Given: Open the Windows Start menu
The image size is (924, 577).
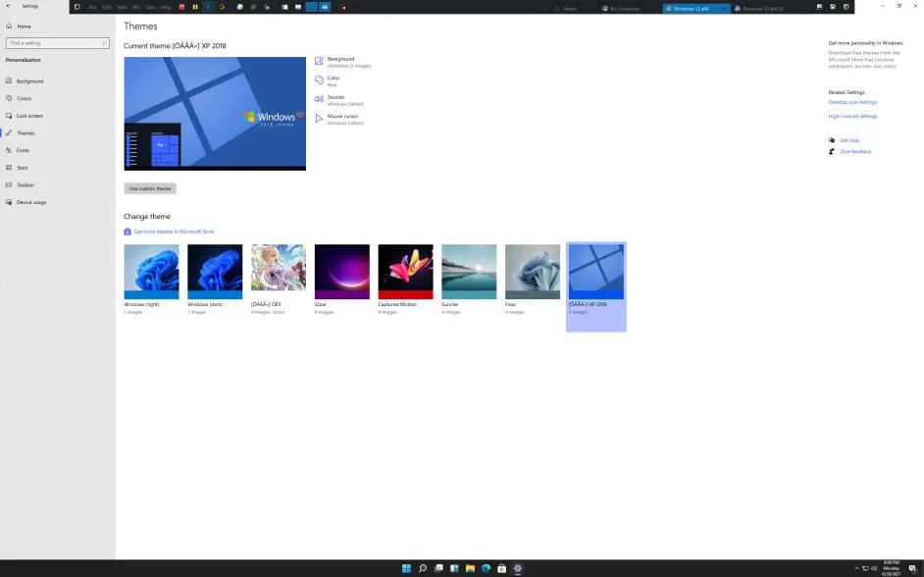Looking at the screenshot, I should pos(406,568).
